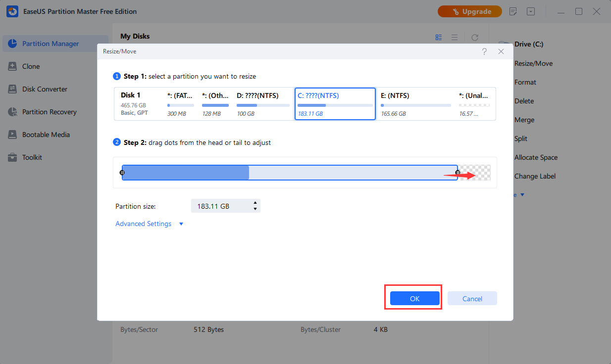Image resolution: width=611 pixels, height=364 pixels.
Task: Switch My Disks to list view
Action: [x=455, y=37]
